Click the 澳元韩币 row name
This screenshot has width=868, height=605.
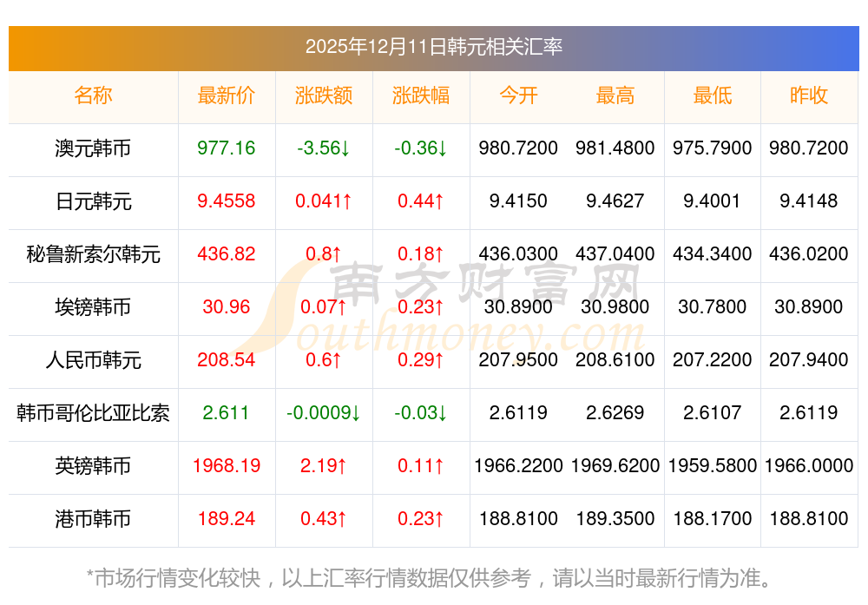point(93,148)
